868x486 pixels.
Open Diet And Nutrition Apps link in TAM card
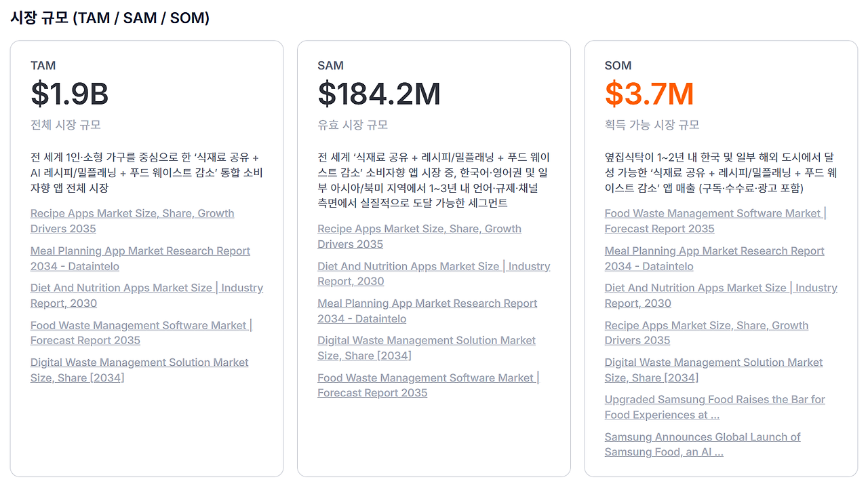coord(146,295)
